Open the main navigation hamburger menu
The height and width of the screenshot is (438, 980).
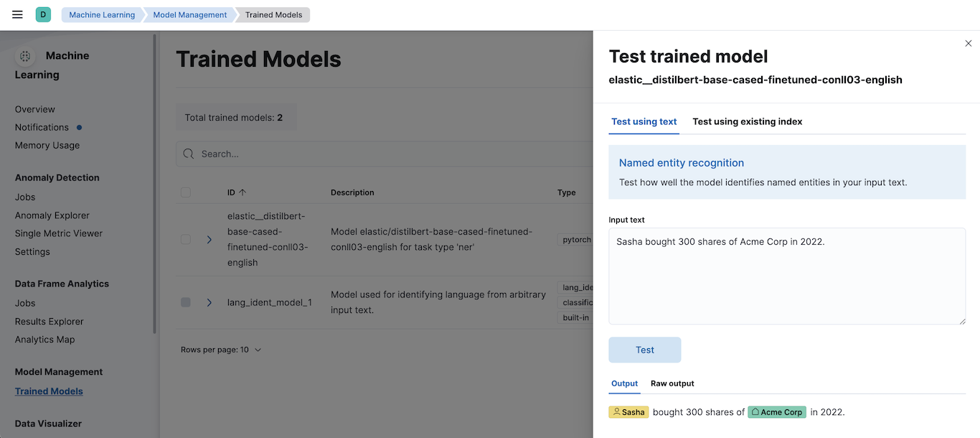17,14
